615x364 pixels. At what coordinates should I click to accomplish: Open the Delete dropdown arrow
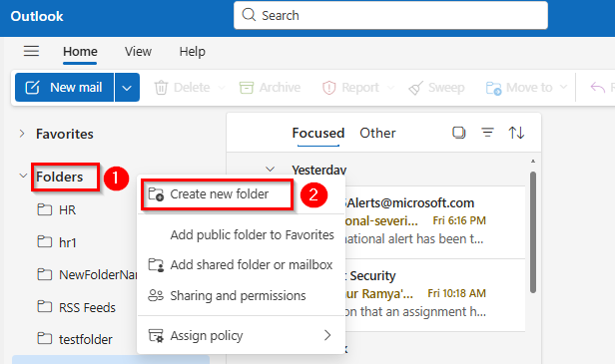(222, 88)
